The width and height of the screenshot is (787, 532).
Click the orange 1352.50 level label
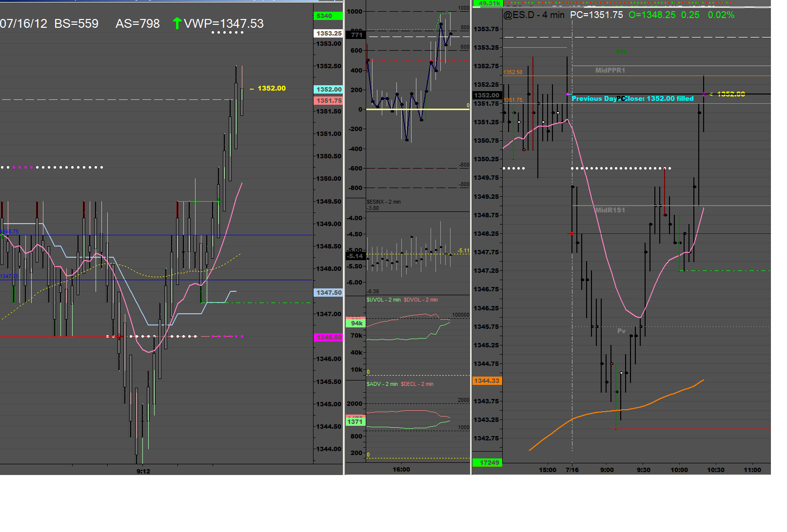pyautogui.click(x=513, y=72)
